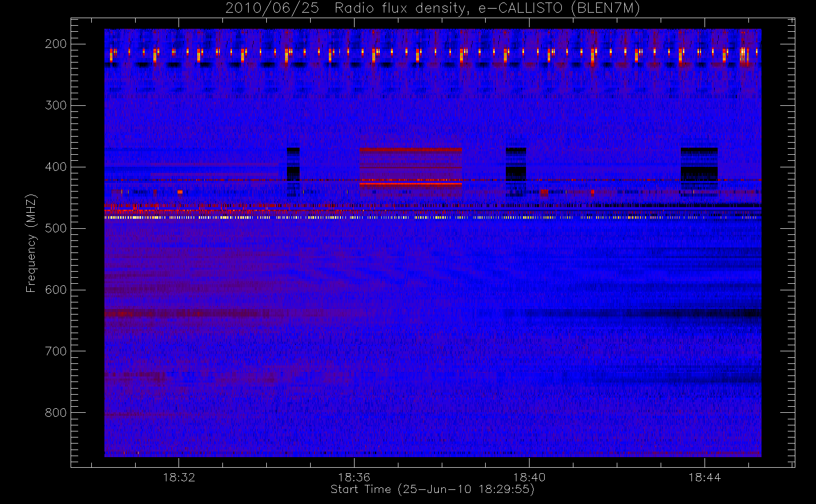Click the 800 frequency tick label
Viewport: 816px width, 504px height.
pyautogui.click(x=55, y=413)
